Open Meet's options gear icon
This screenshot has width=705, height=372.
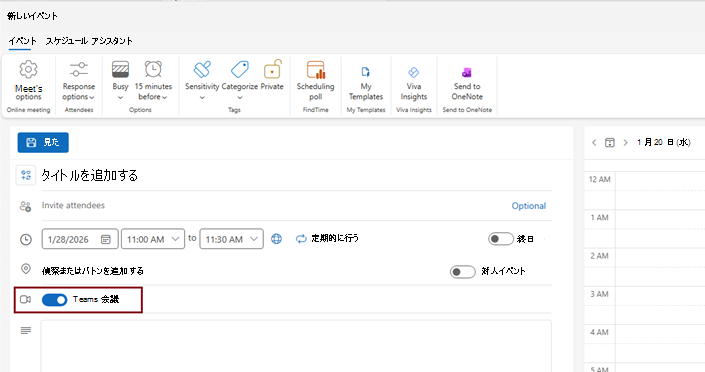[28, 69]
